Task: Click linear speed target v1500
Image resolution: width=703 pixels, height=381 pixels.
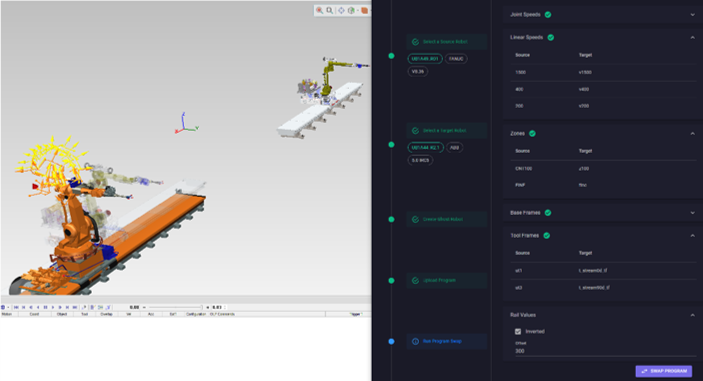Action: (x=585, y=72)
